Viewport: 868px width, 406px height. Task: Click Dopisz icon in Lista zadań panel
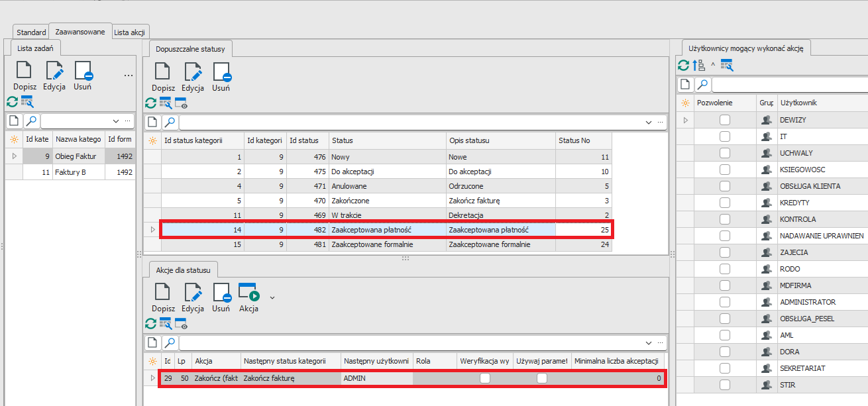tap(25, 72)
